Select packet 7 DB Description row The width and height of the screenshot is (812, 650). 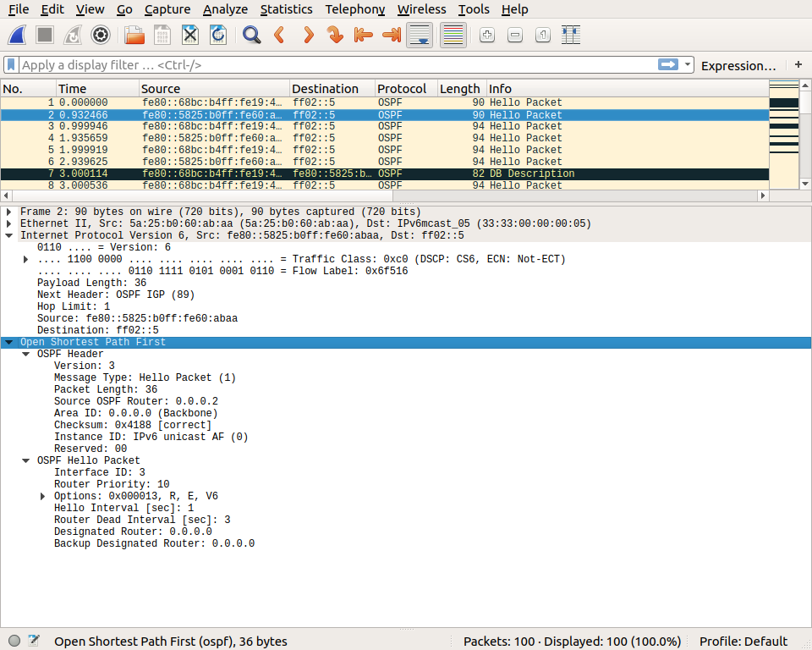tap(385, 174)
